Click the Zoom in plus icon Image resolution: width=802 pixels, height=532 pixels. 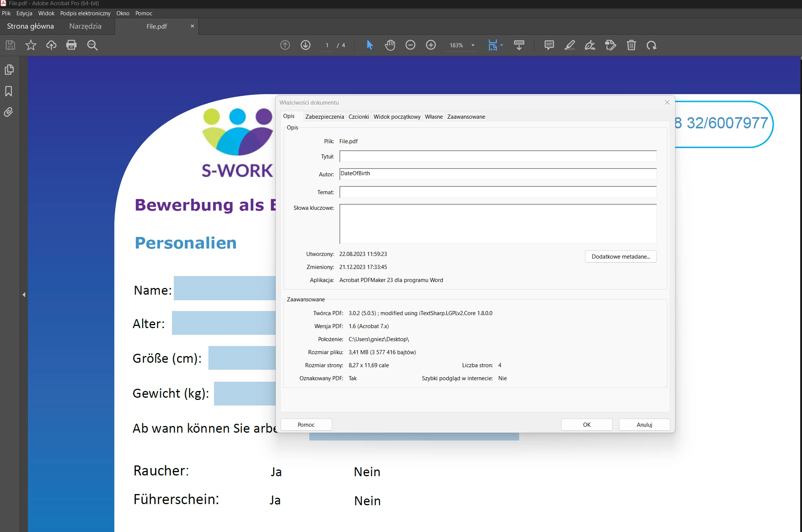pos(431,45)
